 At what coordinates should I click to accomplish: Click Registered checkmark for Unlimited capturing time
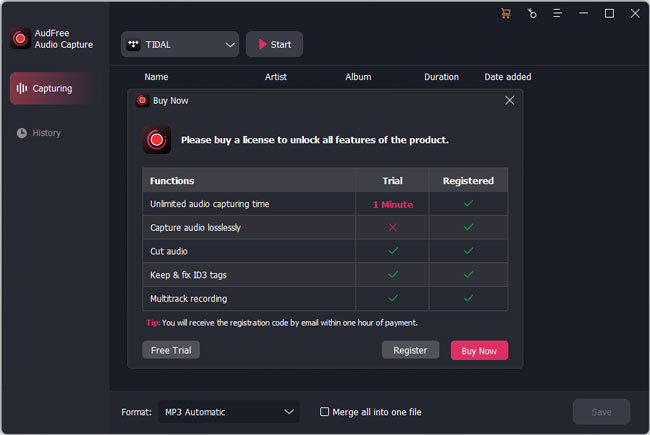[x=468, y=203]
